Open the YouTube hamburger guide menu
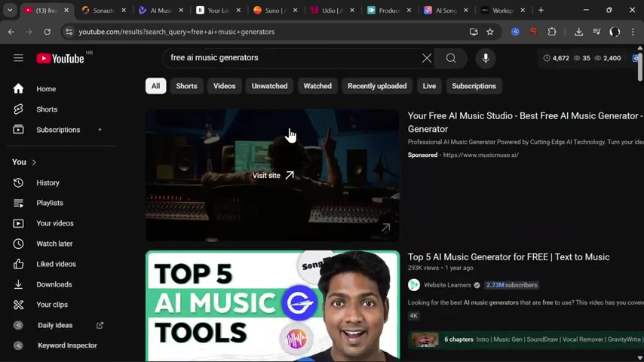The width and height of the screenshot is (644, 362). coord(18,58)
